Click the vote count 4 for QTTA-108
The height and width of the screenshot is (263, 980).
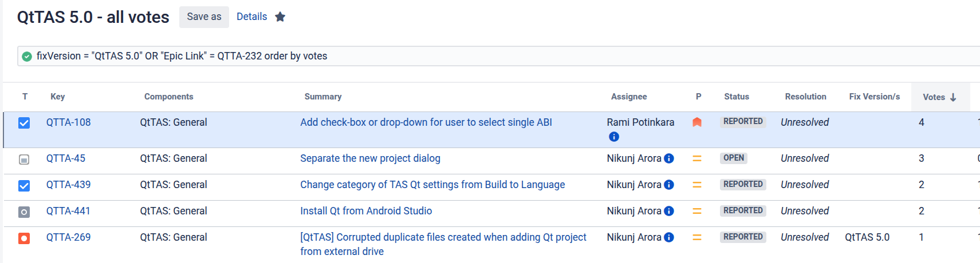click(922, 122)
